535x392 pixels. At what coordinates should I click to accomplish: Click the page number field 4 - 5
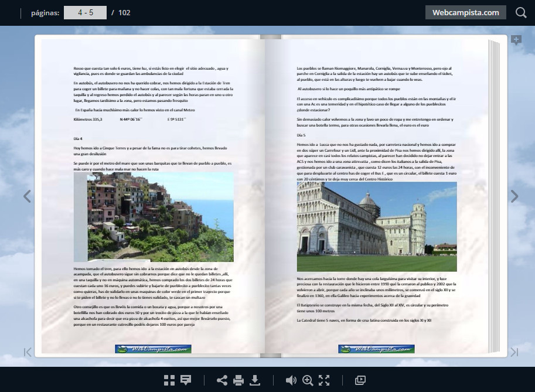[x=86, y=13]
